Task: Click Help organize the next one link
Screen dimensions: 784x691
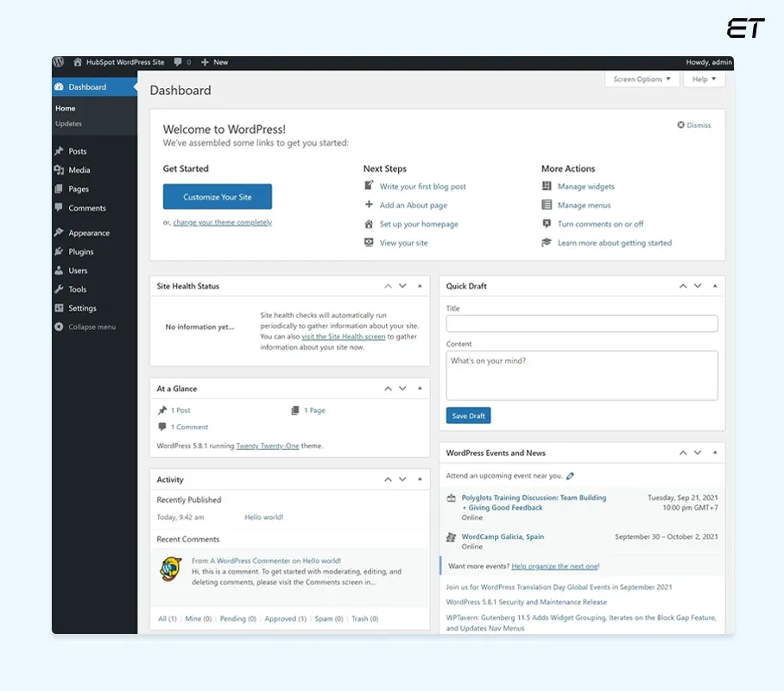Action: point(555,567)
